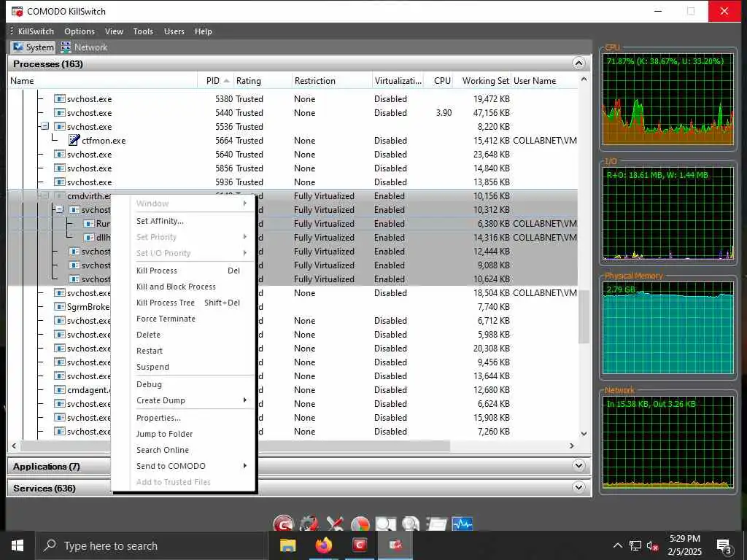Choose Force Terminate
Viewport: 747px width, 560px height.
tap(166, 319)
